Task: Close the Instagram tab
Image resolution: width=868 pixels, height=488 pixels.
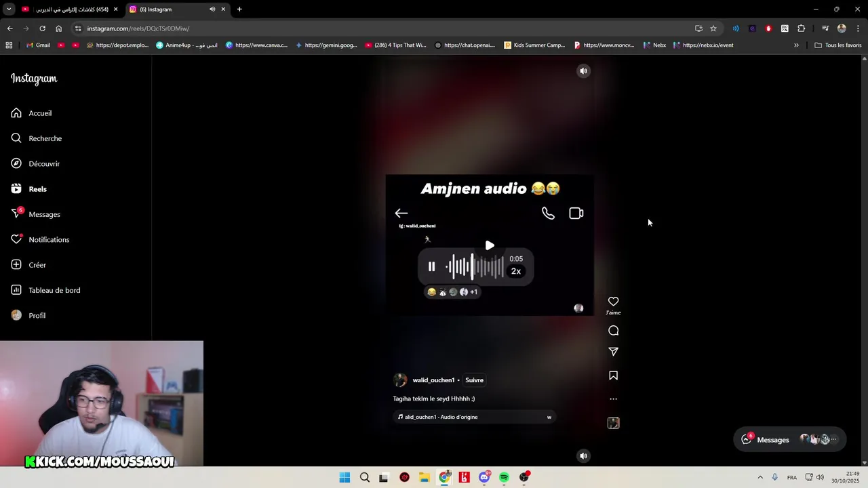Action: coord(223,9)
